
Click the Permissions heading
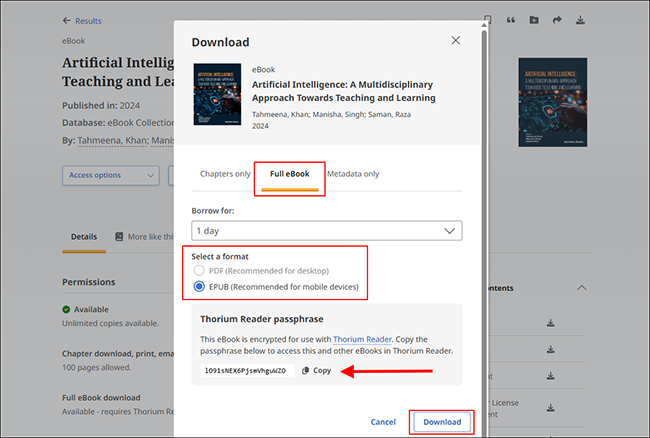point(89,282)
